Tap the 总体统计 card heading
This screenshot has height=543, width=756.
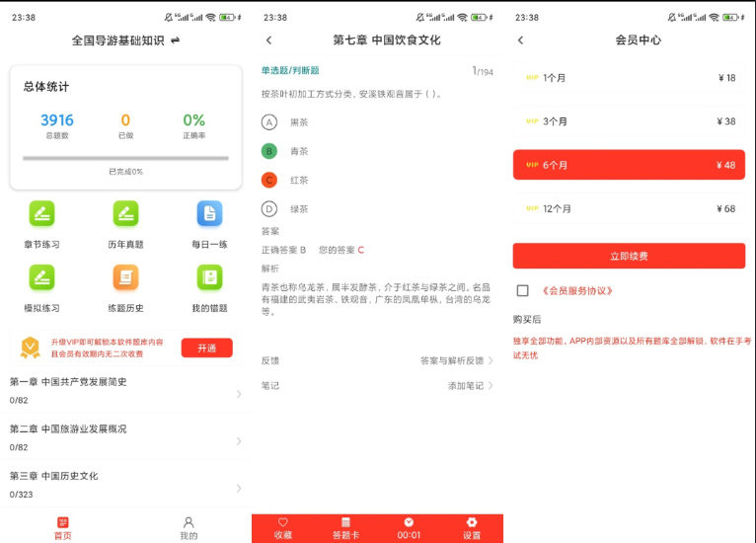46,87
